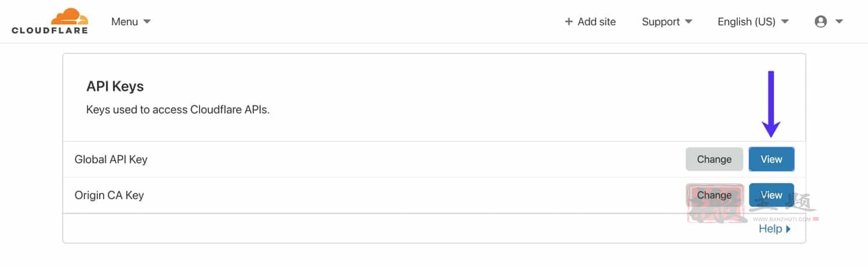Viewport: 868px width, 267px height.
Task: Open the English (US) language selector
Action: point(753,22)
